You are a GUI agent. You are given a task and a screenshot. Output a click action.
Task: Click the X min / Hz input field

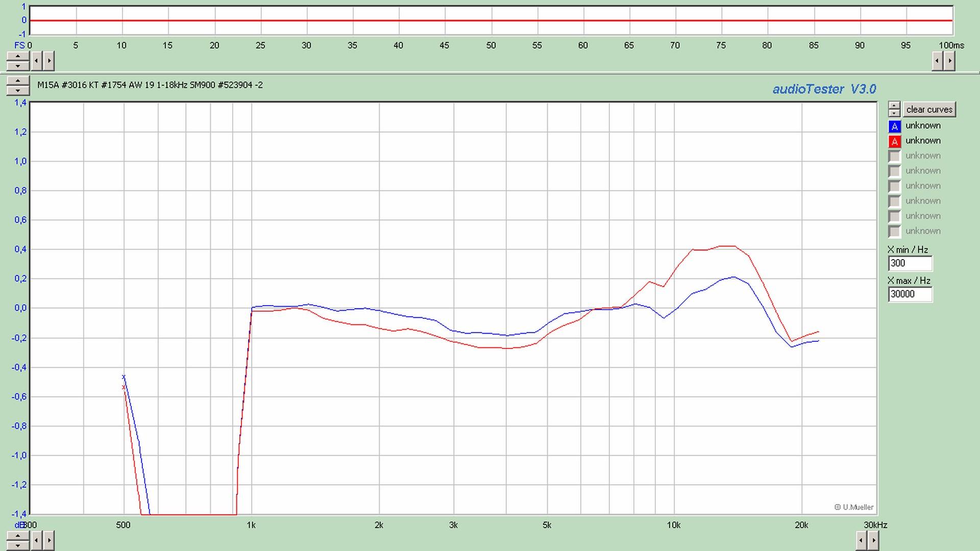click(x=910, y=263)
